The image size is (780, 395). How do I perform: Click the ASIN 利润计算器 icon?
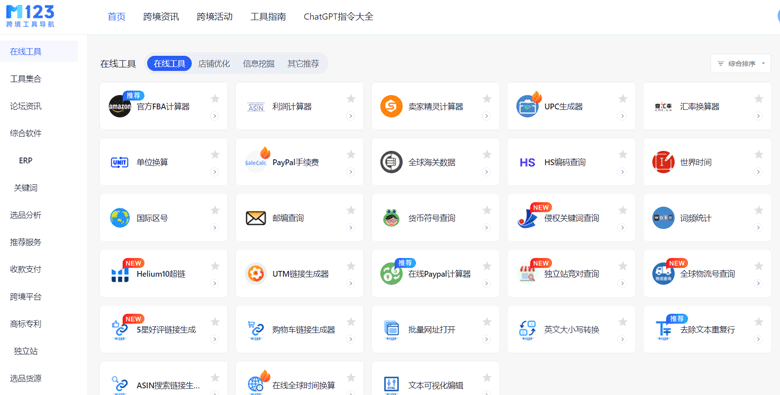click(256, 106)
